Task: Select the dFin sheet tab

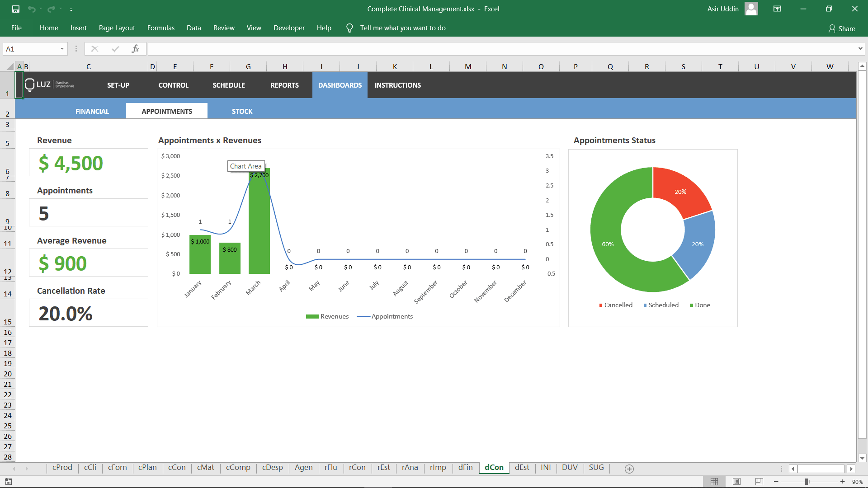Action: (x=465, y=468)
